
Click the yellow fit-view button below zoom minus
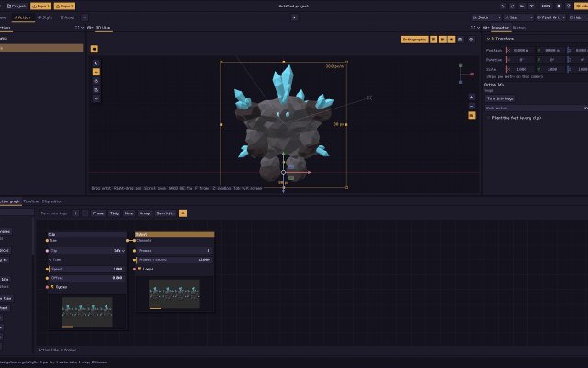click(471, 115)
